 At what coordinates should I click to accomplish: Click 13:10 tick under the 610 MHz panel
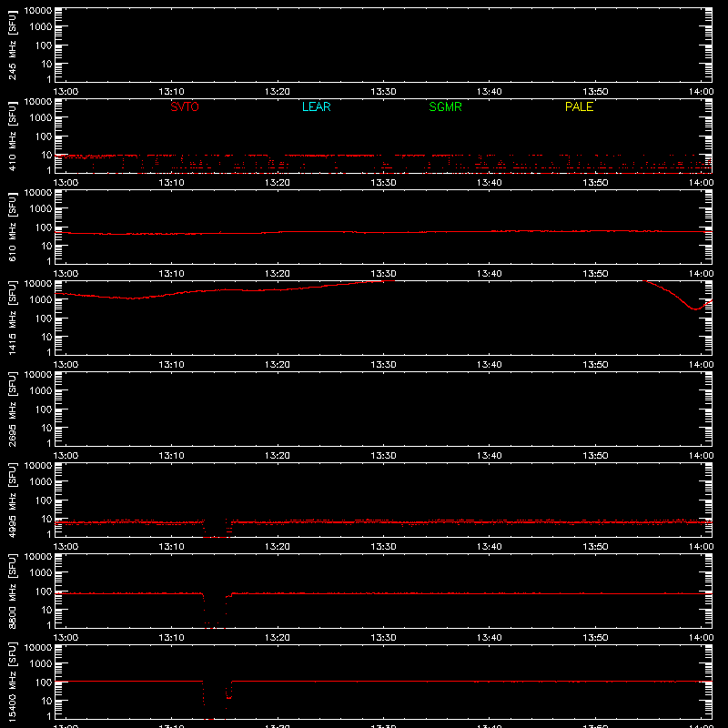171,274
